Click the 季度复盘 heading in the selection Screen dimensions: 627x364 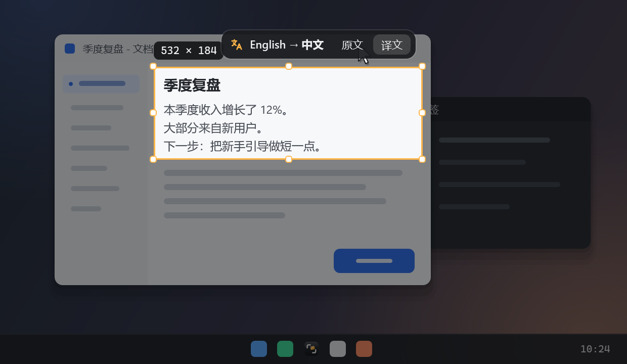(x=192, y=85)
